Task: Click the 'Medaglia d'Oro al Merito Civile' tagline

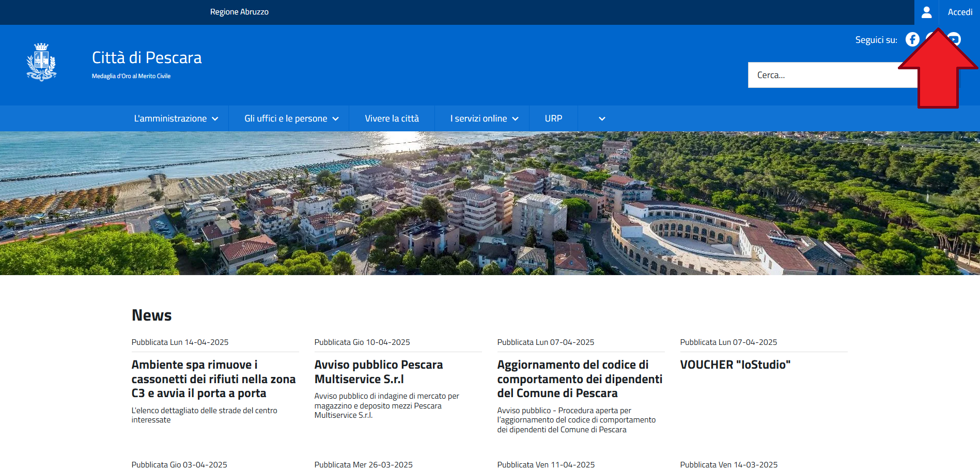Action: (131, 76)
